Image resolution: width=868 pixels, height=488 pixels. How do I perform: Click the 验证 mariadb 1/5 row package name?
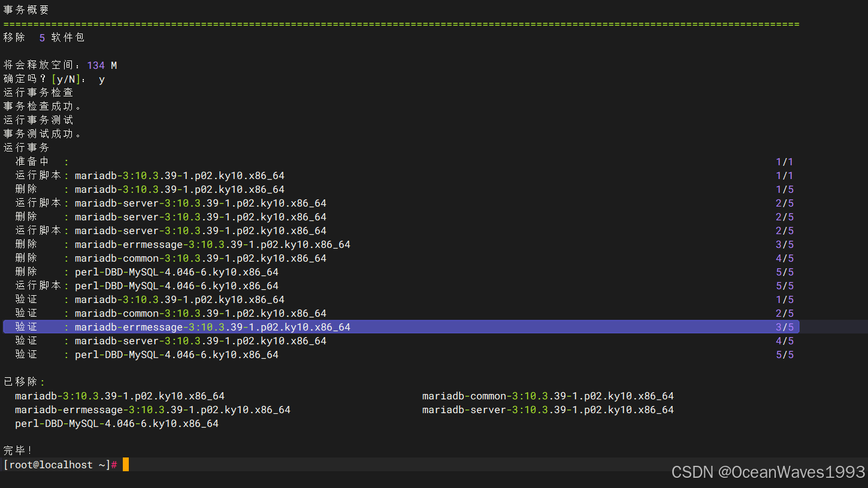[180, 299]
